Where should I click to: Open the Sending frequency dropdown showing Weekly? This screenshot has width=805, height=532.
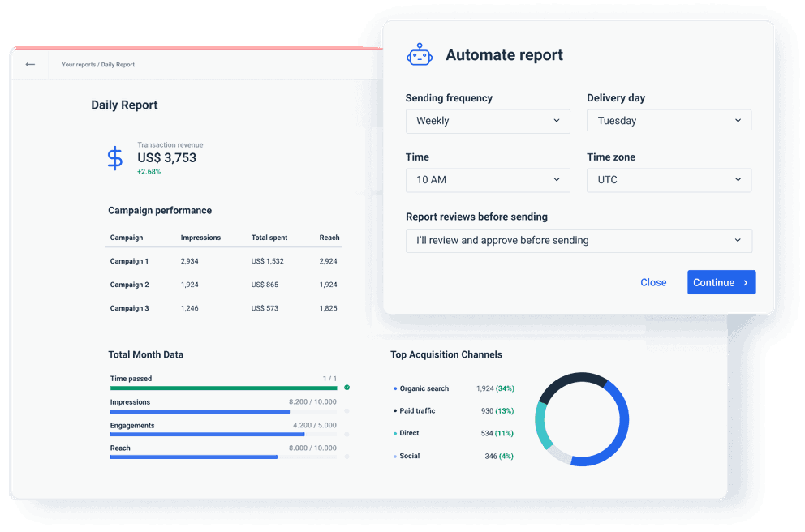(x=488, y=120)
